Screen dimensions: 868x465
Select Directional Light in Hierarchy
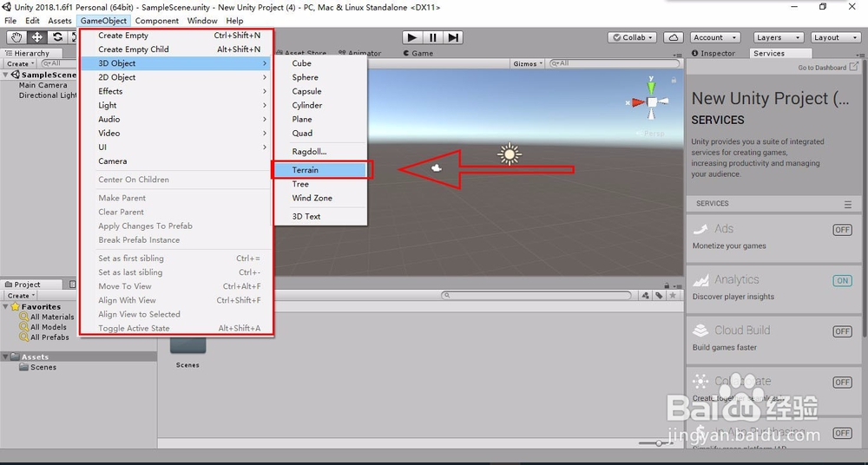pos(48,95)
